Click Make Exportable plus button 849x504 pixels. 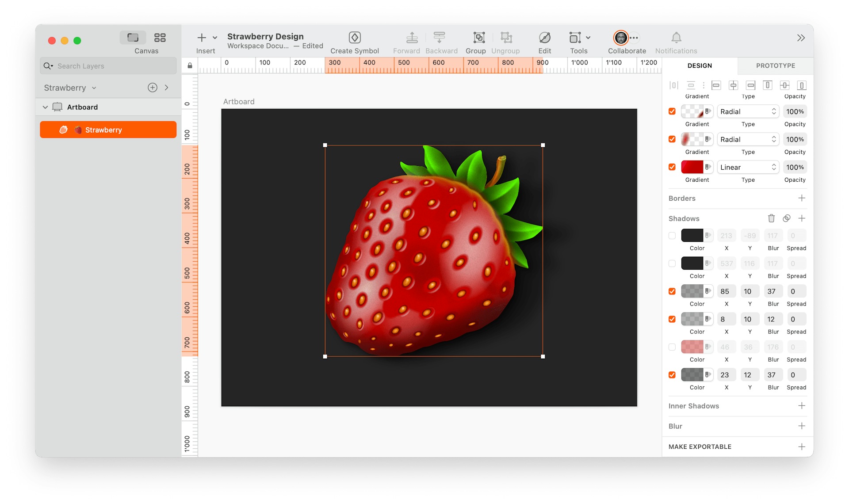coord(802,447)
